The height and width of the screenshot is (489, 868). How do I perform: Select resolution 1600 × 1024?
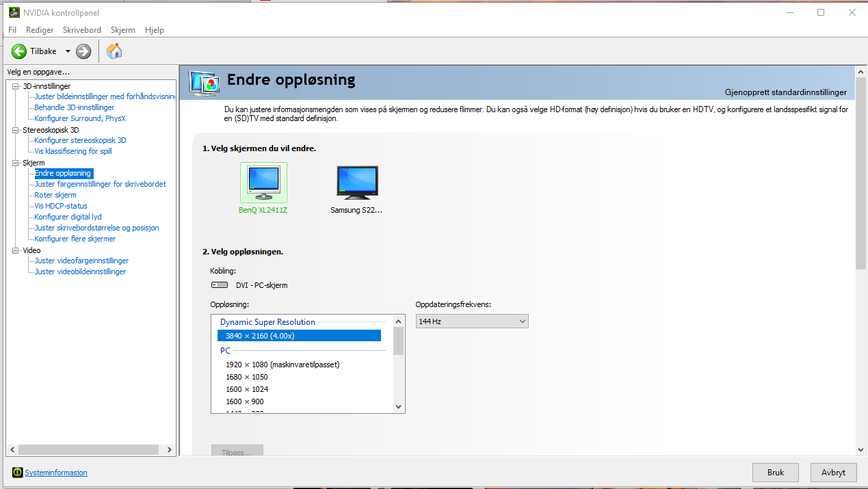247,389
